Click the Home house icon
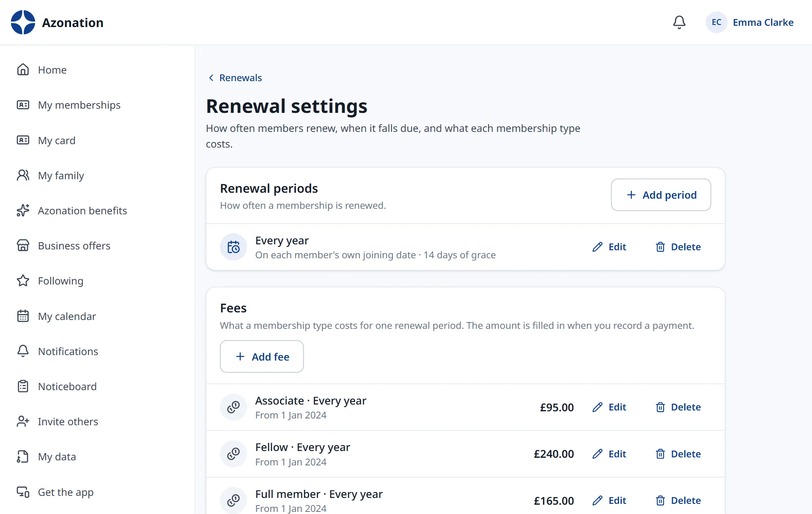 [x=23, y=70]
